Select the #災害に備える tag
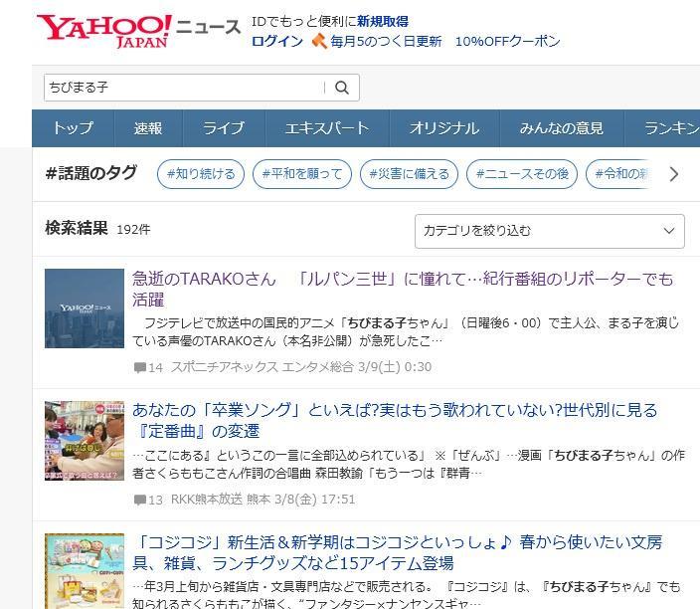700x609 pixels. (409, 174)
